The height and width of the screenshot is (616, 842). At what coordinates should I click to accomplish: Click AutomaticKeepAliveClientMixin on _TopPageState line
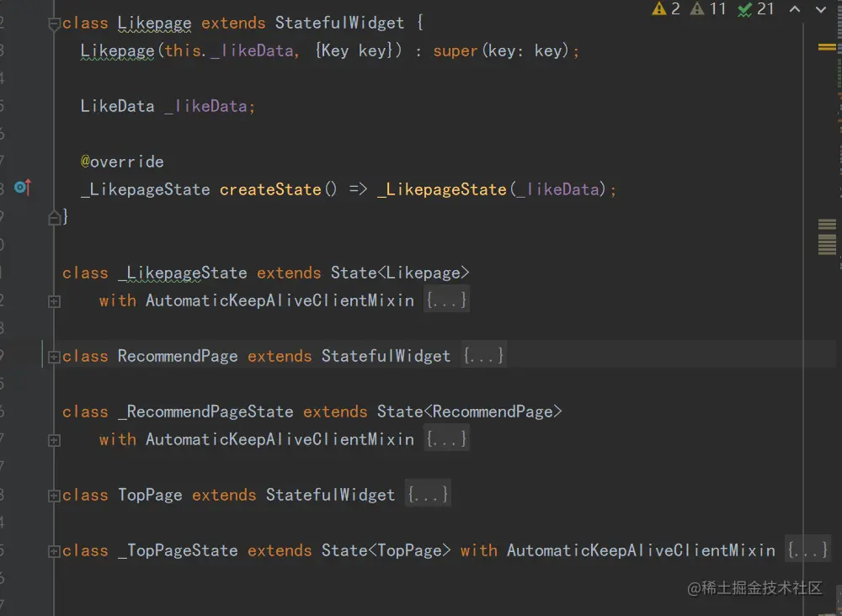(641, 550)
